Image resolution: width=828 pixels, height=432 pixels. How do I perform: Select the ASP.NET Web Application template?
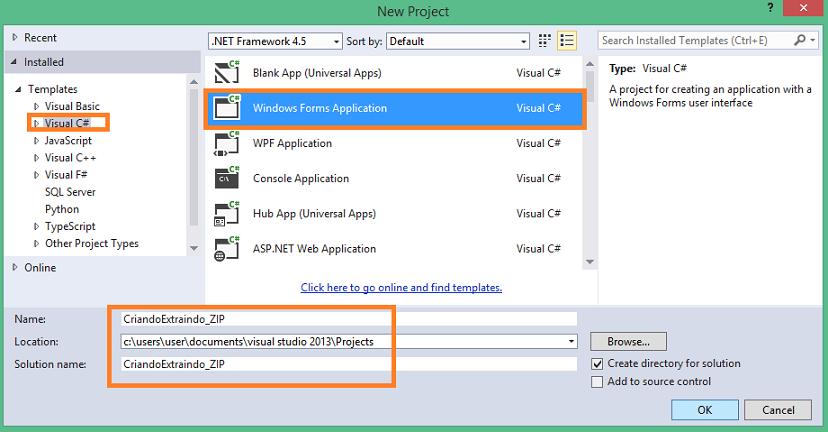395,249
